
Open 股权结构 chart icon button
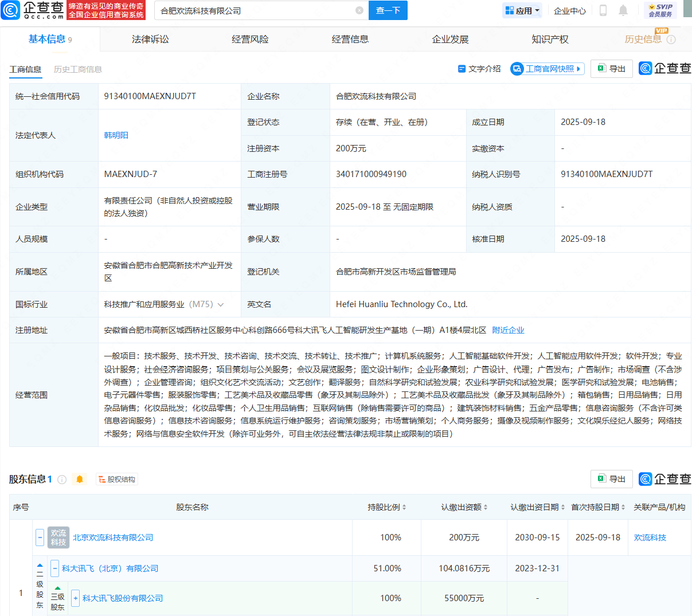pyautogui.click(x=116, y=479)
